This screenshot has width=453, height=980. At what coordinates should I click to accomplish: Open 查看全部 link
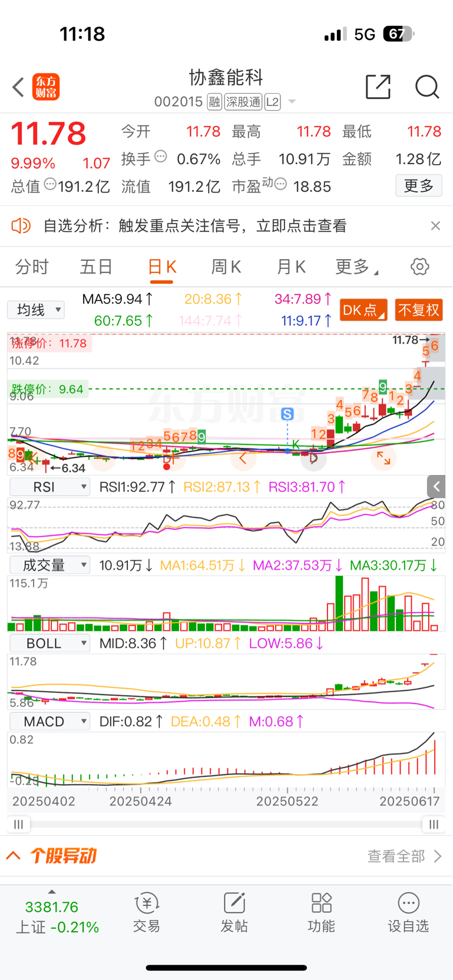pos(404,856)
